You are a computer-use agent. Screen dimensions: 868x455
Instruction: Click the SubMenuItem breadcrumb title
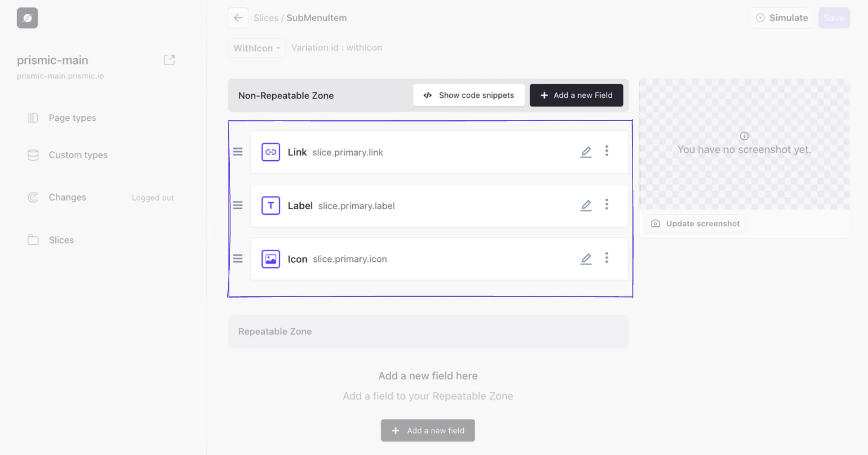pos(316,18)
